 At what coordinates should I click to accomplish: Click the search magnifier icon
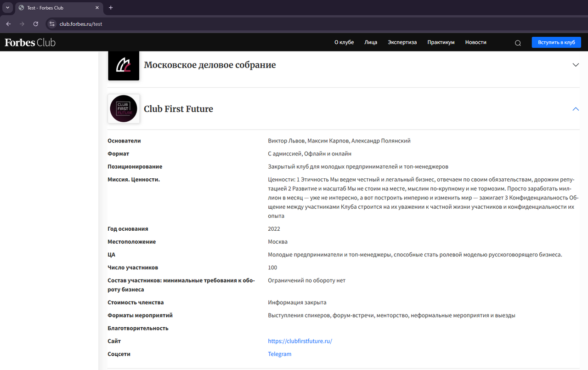518,43
